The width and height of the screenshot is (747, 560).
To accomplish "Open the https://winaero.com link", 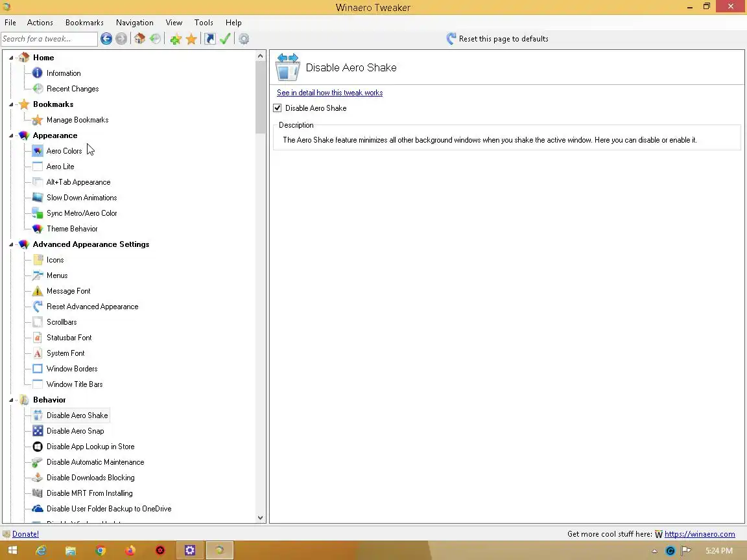I will pos(700,534).
